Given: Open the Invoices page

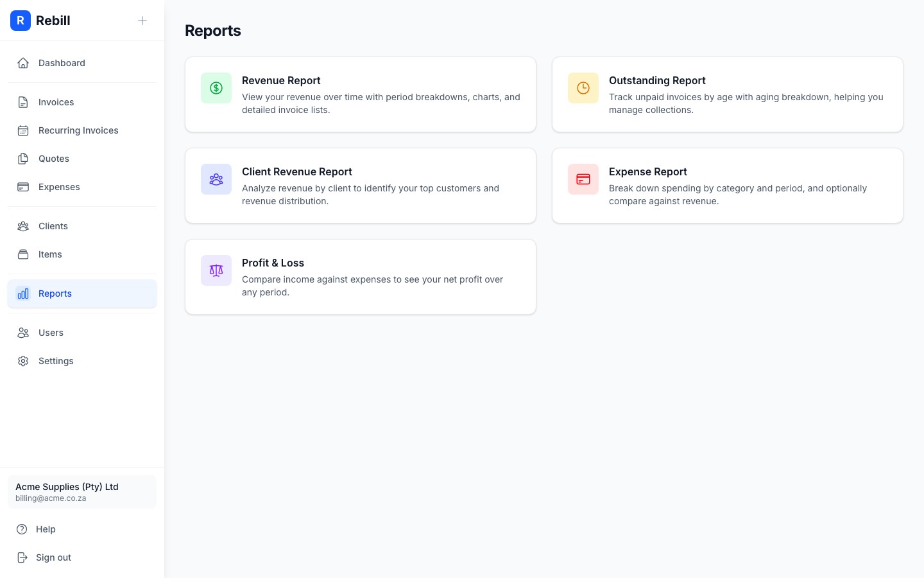Looking at the screenshot, I should (x=56, y=102).
